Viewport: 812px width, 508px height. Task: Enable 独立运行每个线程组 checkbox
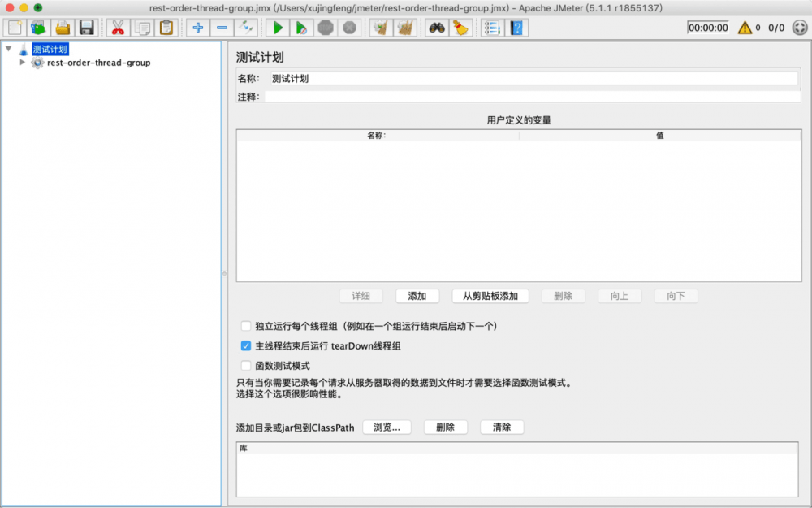click(x=246, y=326)
